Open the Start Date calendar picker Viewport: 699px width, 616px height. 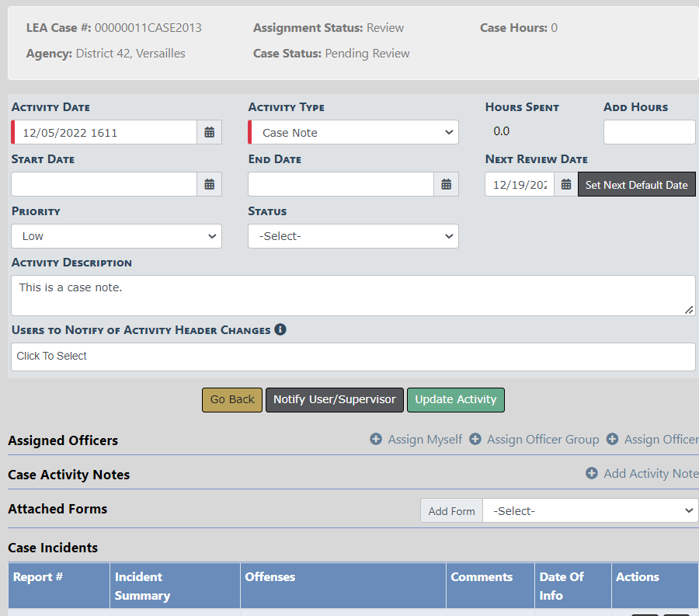pyautogui.click(x=209, y=184)
